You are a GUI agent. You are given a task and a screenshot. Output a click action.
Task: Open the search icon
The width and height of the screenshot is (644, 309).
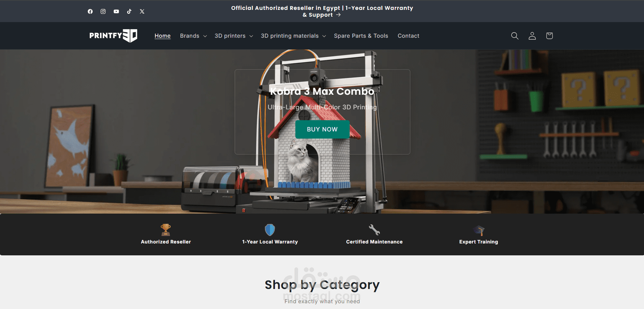point(514,36)
